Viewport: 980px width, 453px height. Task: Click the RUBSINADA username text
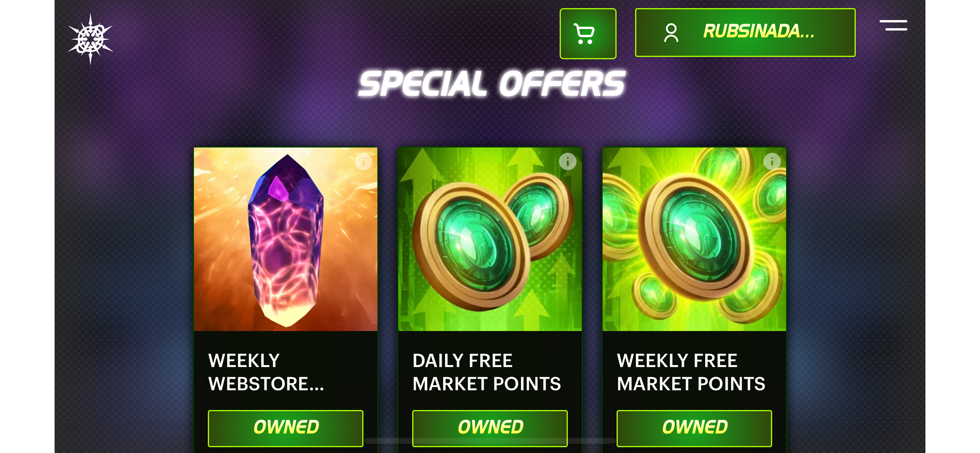pyautogui.click(x=759, y=31)
